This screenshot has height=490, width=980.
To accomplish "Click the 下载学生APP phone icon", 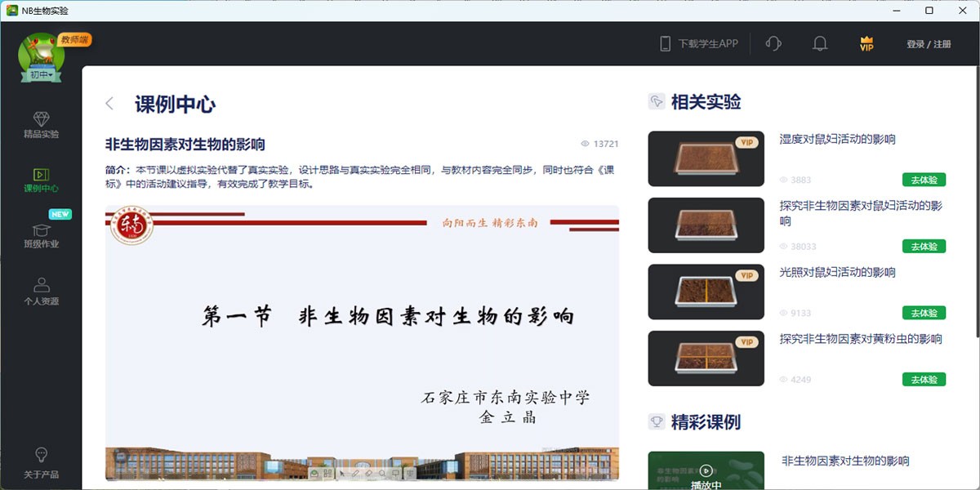I will click(x=666, y=44).
